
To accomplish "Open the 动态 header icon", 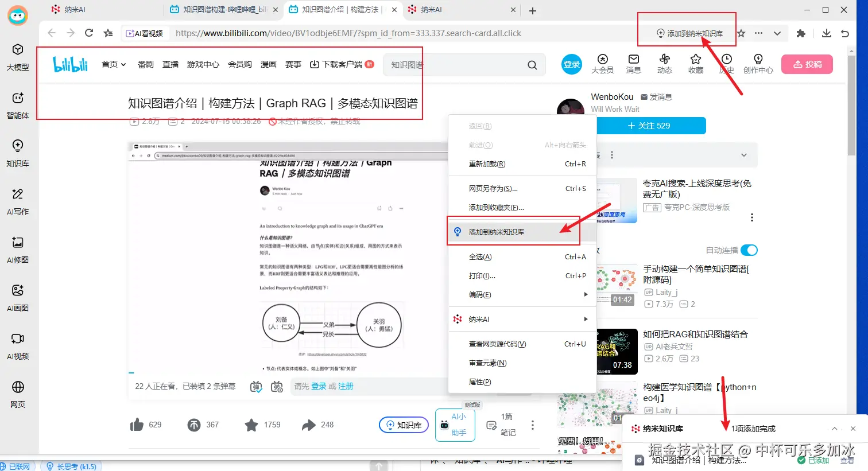I will point(665,64).
